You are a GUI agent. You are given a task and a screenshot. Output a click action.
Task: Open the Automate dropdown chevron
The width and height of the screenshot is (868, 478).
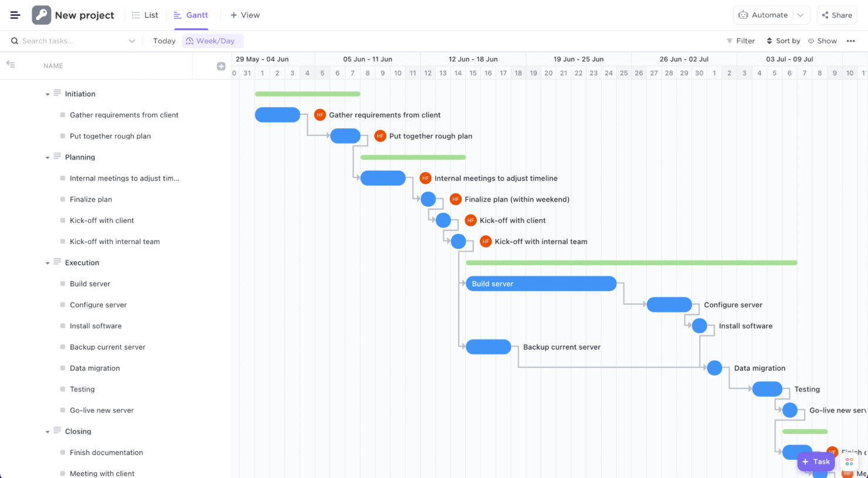click(801, 15)
